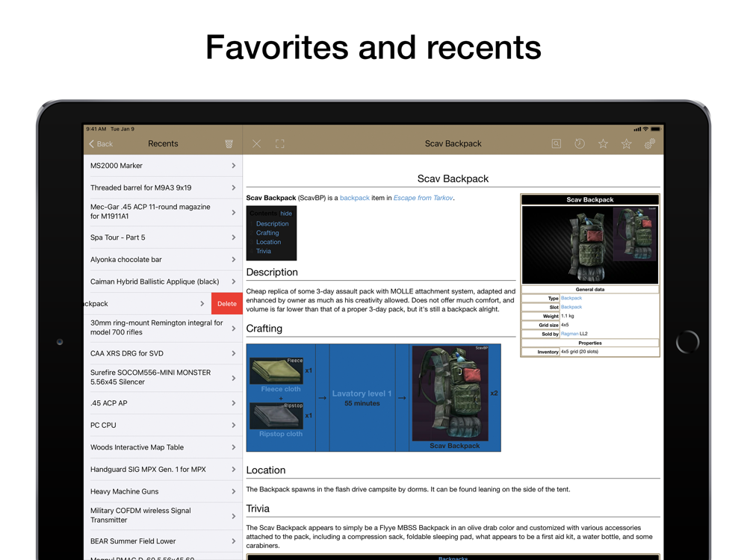The image size is (747, 560).
Task: Jump to Crafting in the Contents box
Action: (267, 233)
